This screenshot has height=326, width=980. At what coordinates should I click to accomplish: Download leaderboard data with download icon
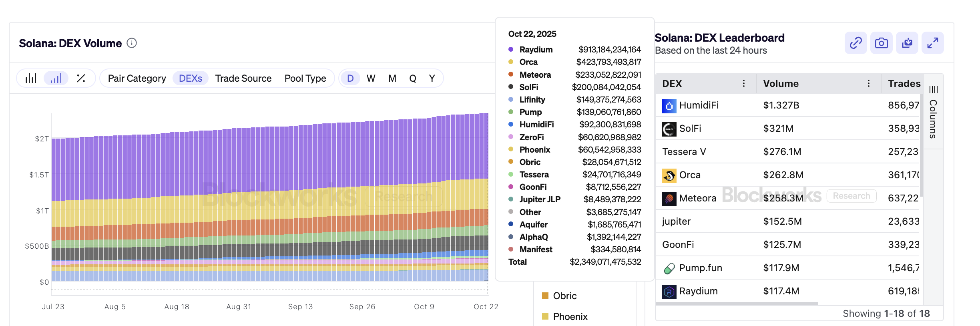(907, 43)
